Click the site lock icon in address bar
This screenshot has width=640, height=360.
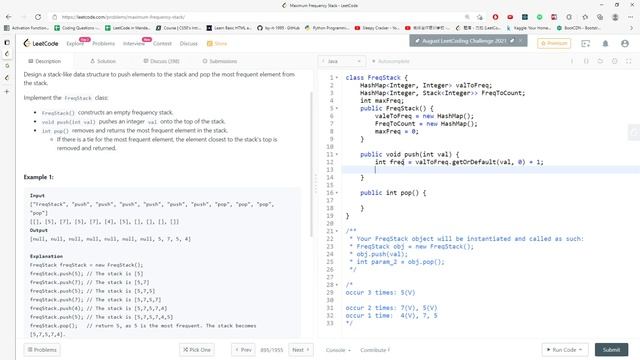pyautogui.click(x=54, y=17)
